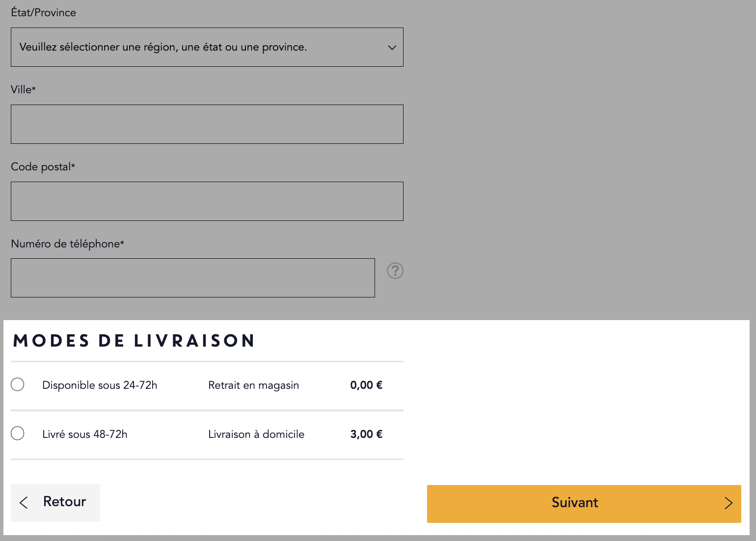Click the '0,00 €' price
The height and width of the screenshot is (541, 756).
pos(366,385)
